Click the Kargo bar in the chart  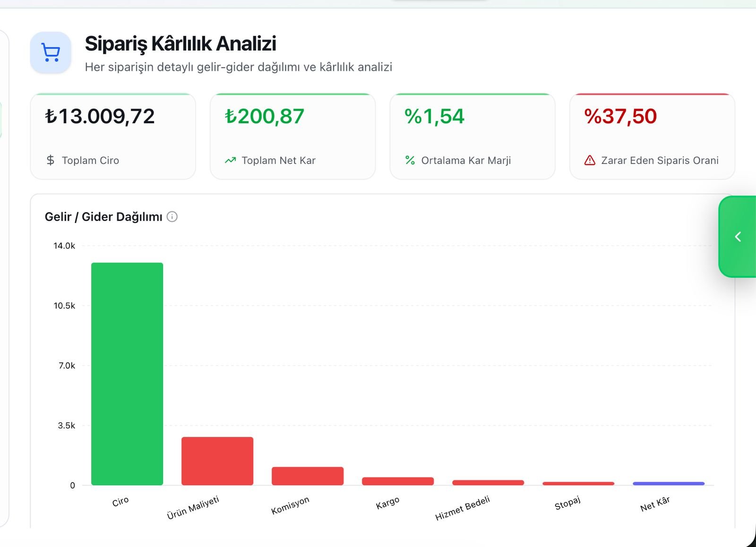point(398,481)
